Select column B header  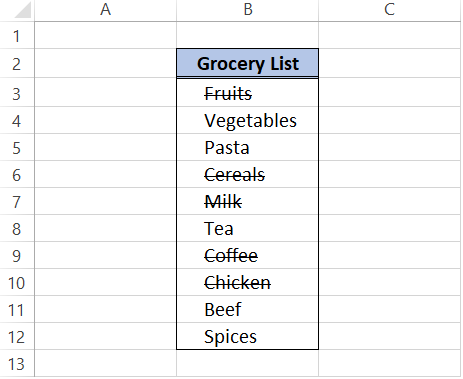[247, 10]
